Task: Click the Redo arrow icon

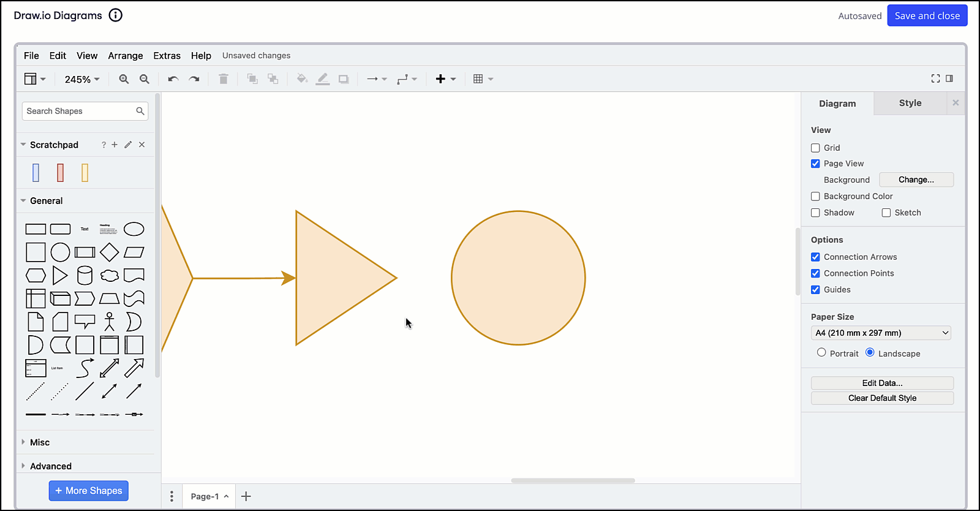Action: (x=194, y=79)
